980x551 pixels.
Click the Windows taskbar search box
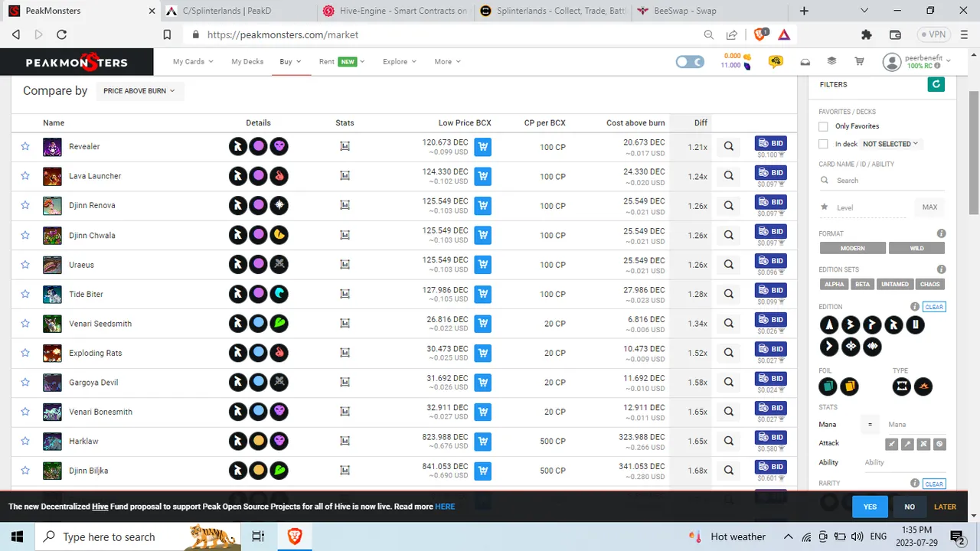tap(137, 536)
